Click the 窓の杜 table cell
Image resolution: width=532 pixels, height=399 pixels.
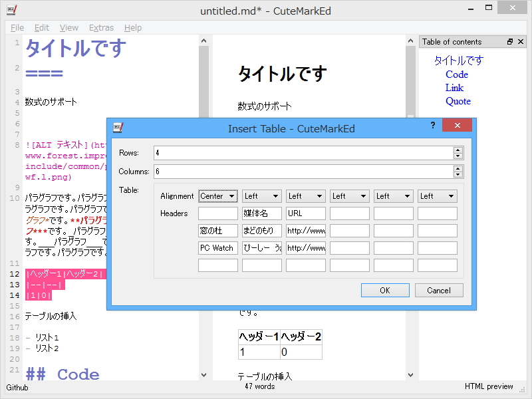[x=217, y=230]
